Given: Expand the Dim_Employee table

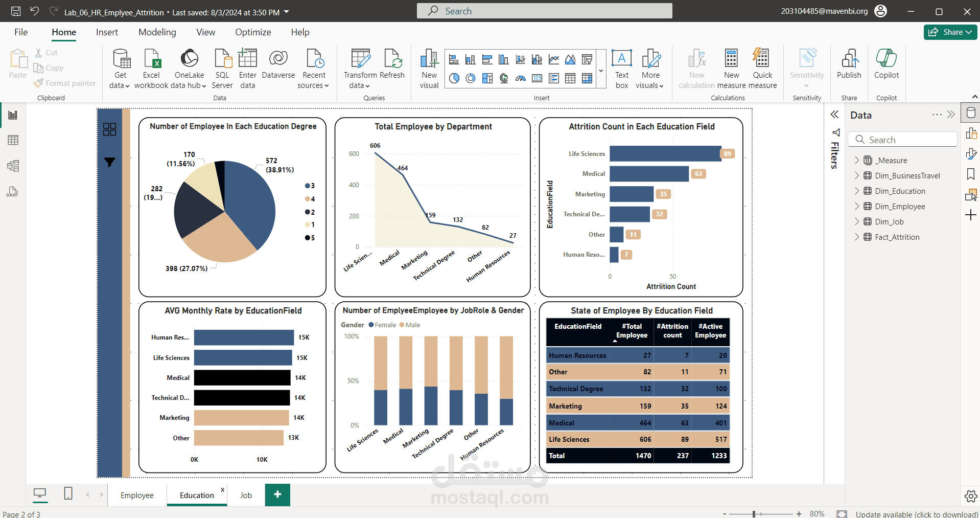Looking at the screenshot, I should point(857,207).
